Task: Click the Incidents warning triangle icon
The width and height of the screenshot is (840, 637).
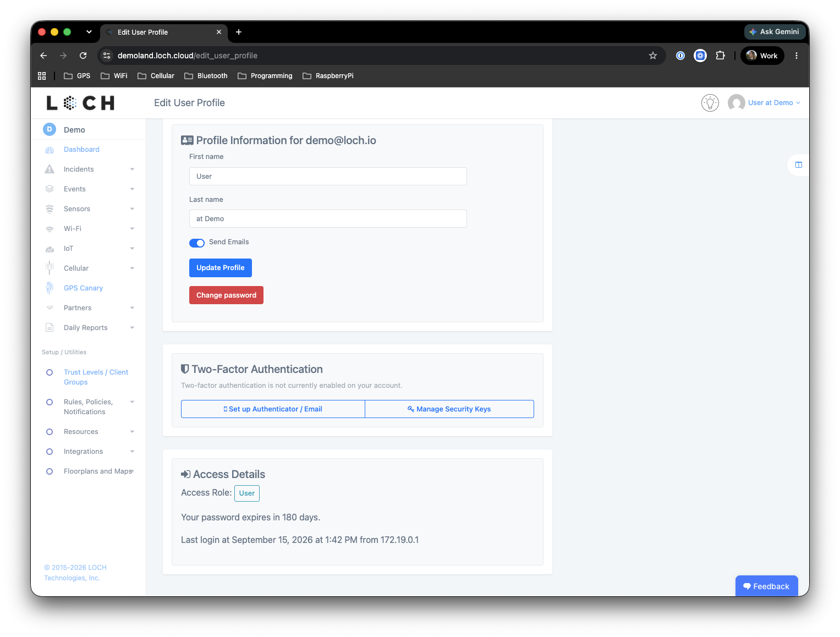Action: 50,169
